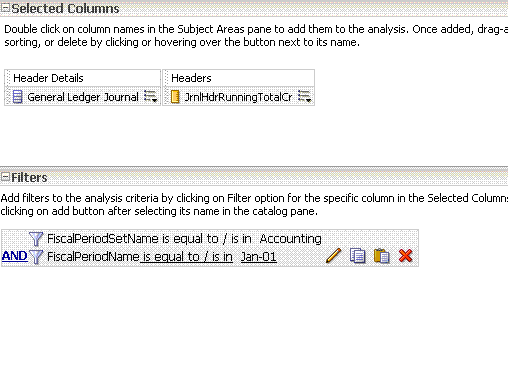The image size is (512, 384).
Task: Select the General Ledger Journal column name
Action: coord(83,97)
